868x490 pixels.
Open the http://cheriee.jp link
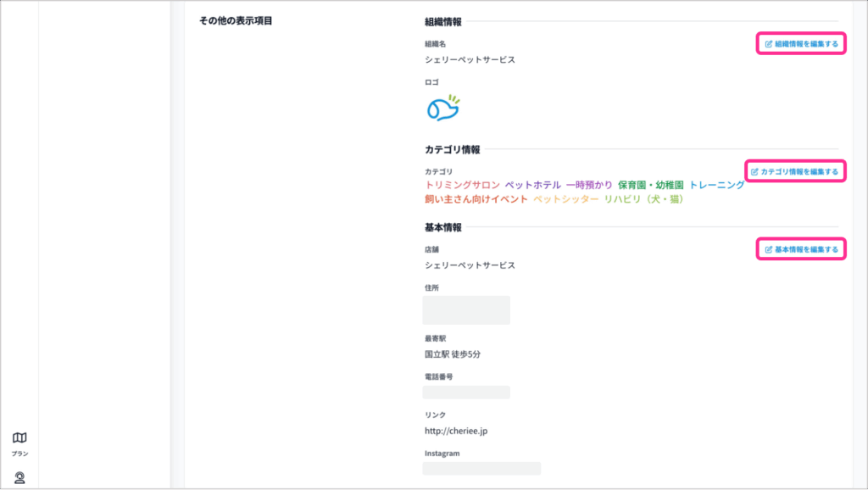[x=456, y=431]
